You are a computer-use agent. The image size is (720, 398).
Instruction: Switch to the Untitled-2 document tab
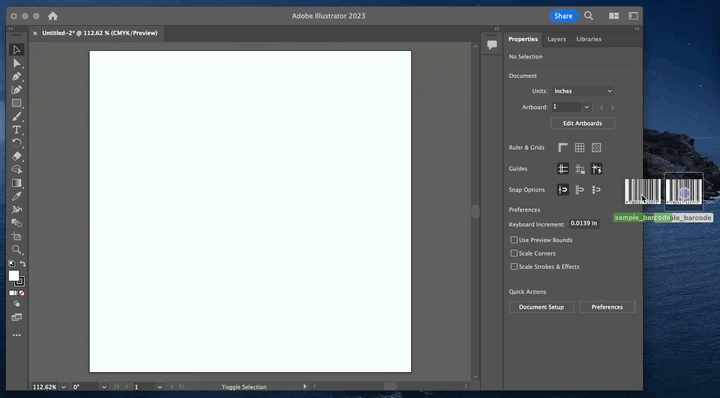(x=100, y=33)
